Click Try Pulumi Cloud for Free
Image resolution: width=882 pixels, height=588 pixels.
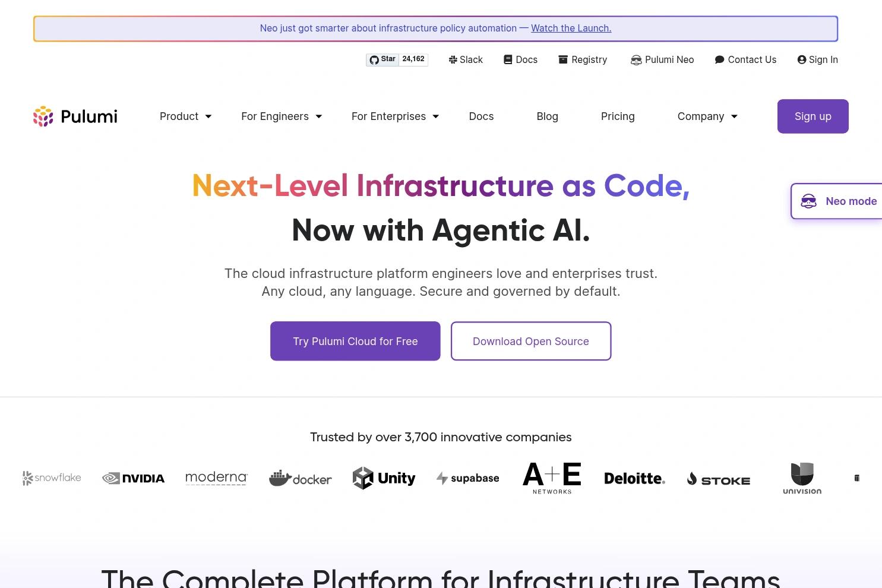(355, 341)
